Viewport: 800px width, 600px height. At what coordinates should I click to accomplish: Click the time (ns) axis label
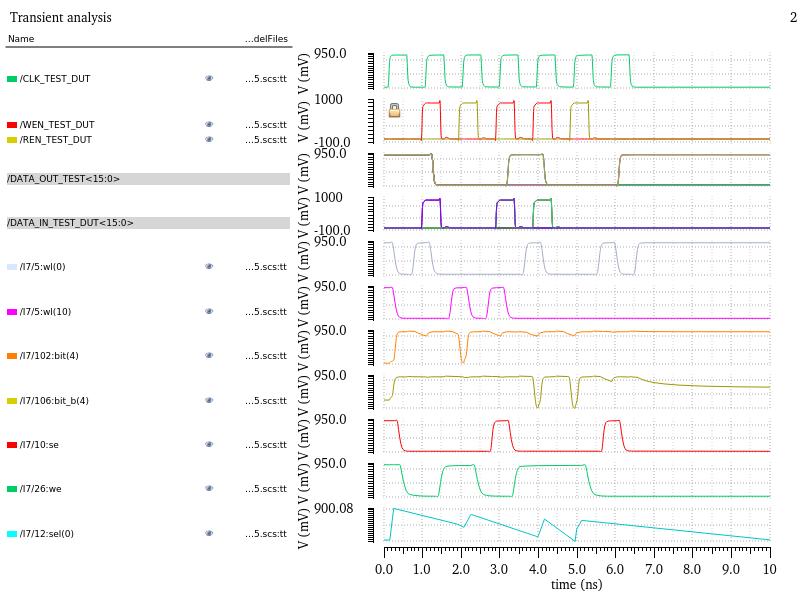click(576, 584)
